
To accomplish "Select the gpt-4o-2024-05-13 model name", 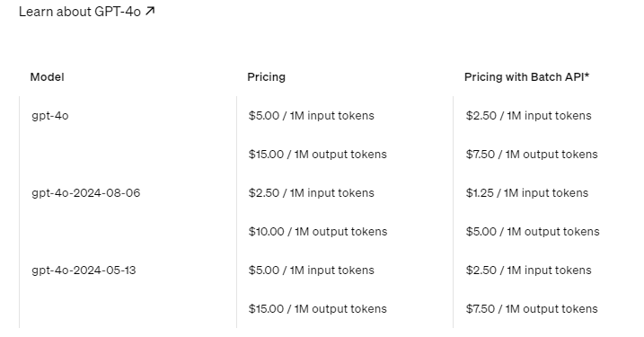I will tap(84, 270).
